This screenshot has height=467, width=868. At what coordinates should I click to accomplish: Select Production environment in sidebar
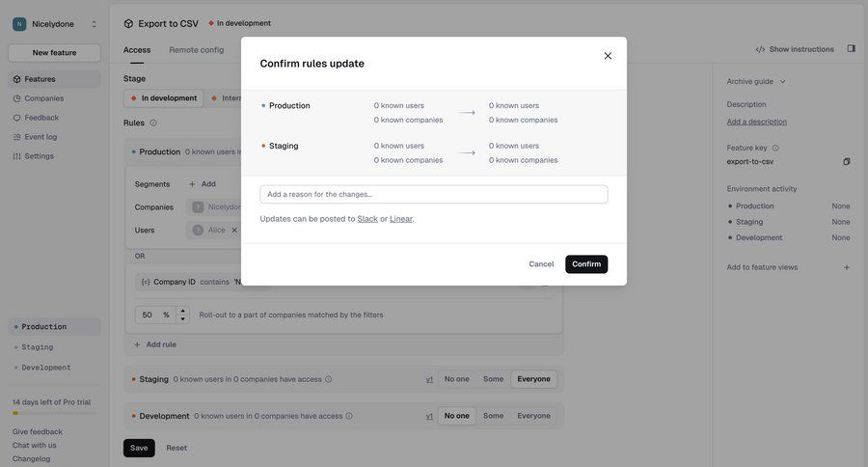[x=54, y=327]
